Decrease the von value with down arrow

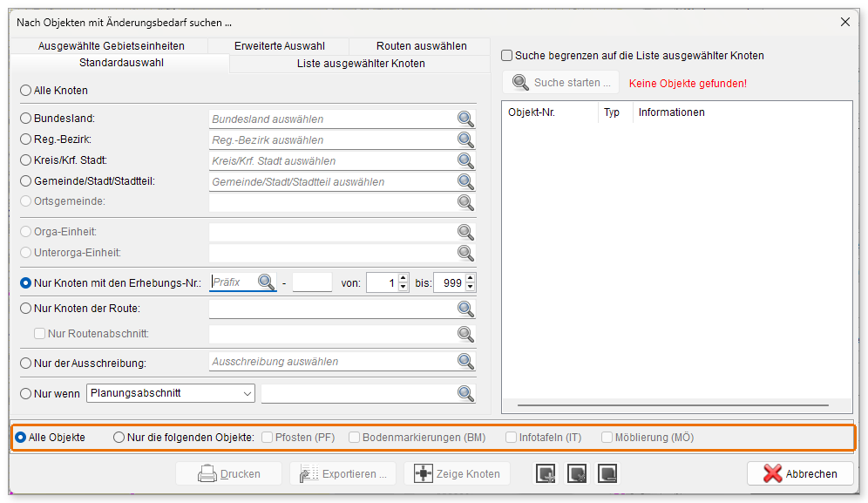(403, 287)
